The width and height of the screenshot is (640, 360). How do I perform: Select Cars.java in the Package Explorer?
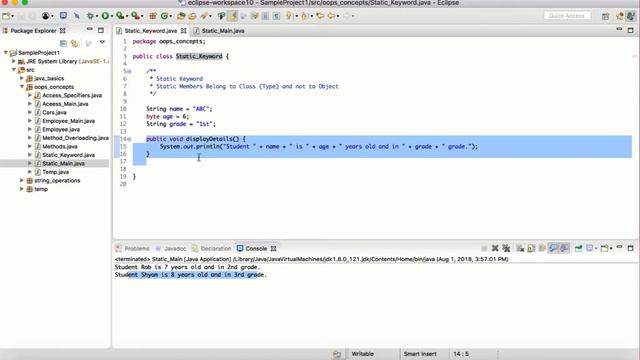click(x=54, y=112)
